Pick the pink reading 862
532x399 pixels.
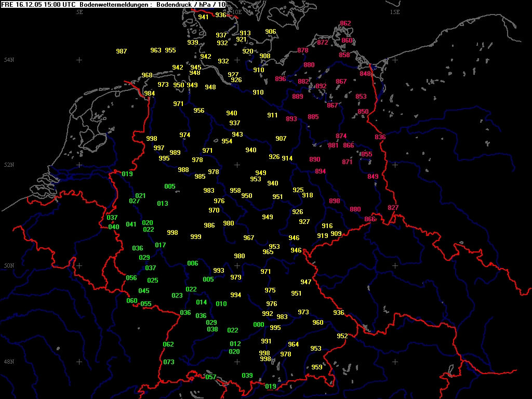pos(345,23)
